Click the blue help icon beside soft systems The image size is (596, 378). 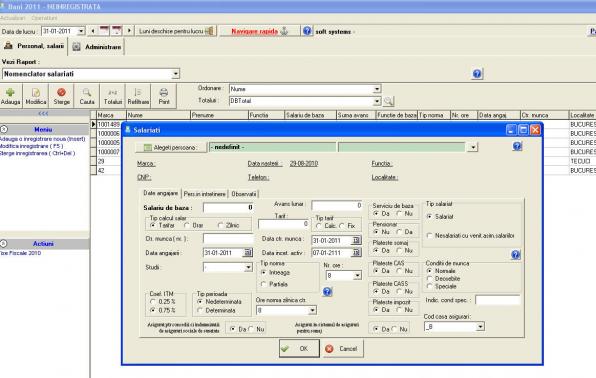pos(307,31)
